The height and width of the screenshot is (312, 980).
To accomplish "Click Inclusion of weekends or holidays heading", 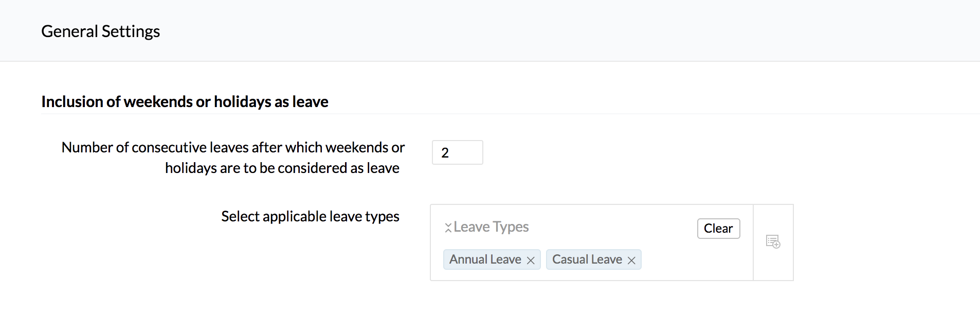I will [185, 101].
